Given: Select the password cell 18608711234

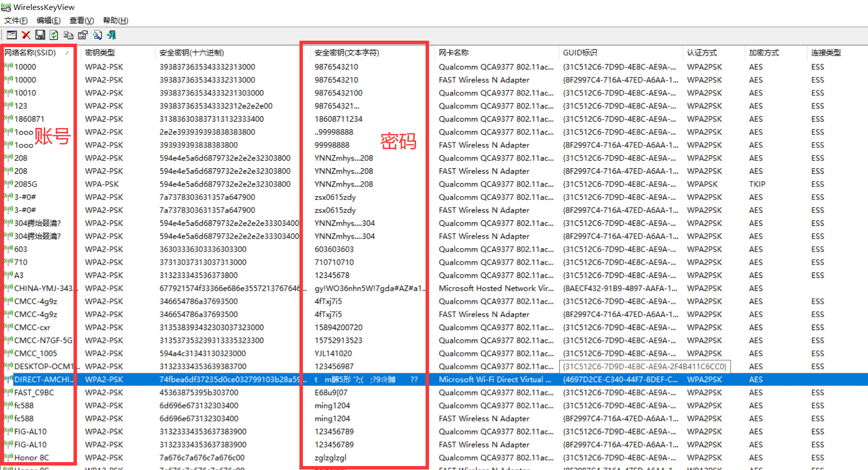Looking at the screenshot, I should click(x=339, y=119).
